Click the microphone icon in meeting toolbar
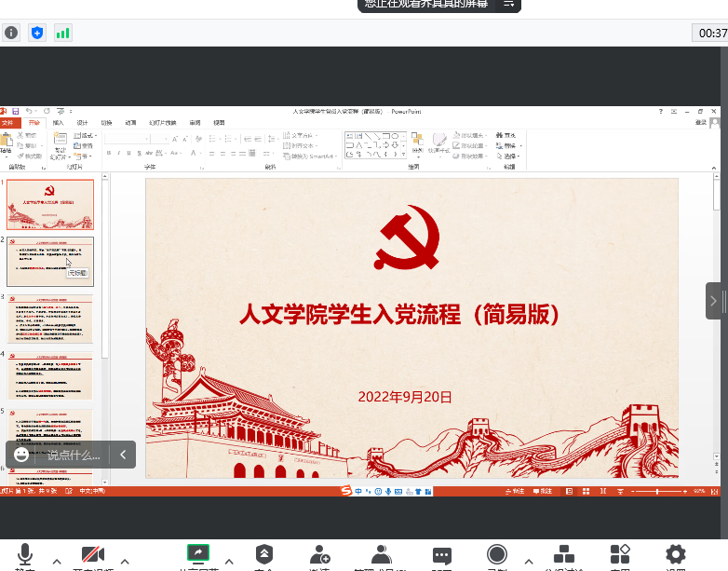This screenshot has width=728, height=571. coord(25,554)
